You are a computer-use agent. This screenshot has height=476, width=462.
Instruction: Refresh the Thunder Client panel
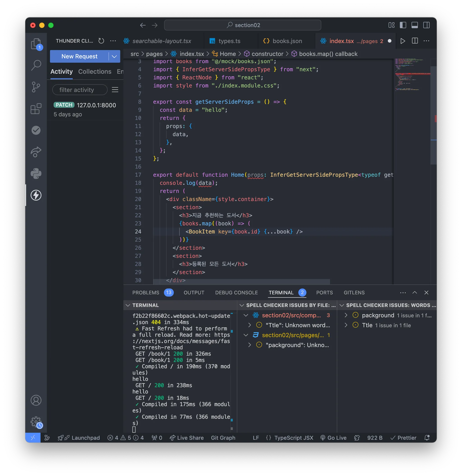101,41
